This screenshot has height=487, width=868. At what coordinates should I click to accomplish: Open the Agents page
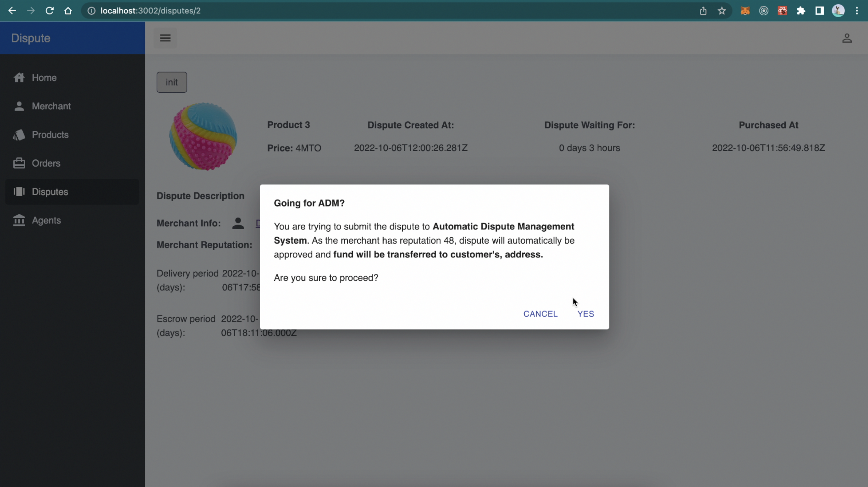46,220
